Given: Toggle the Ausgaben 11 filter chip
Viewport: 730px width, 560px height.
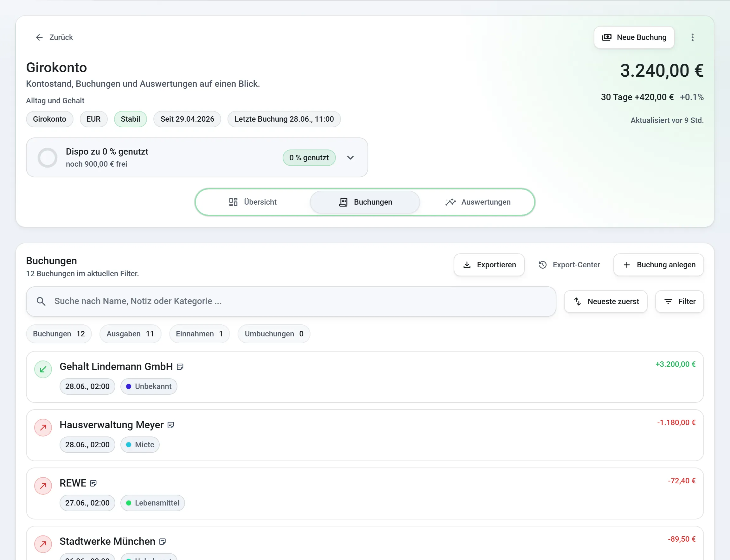Looking at the screenshot, I should pos(130,334).
